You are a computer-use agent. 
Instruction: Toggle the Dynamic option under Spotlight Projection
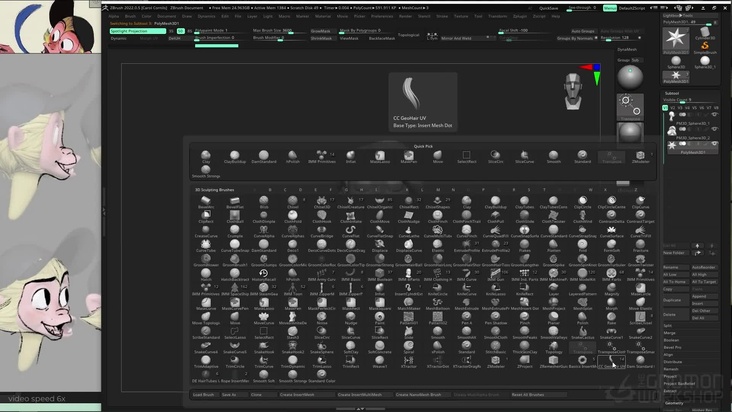click(119, 38)
